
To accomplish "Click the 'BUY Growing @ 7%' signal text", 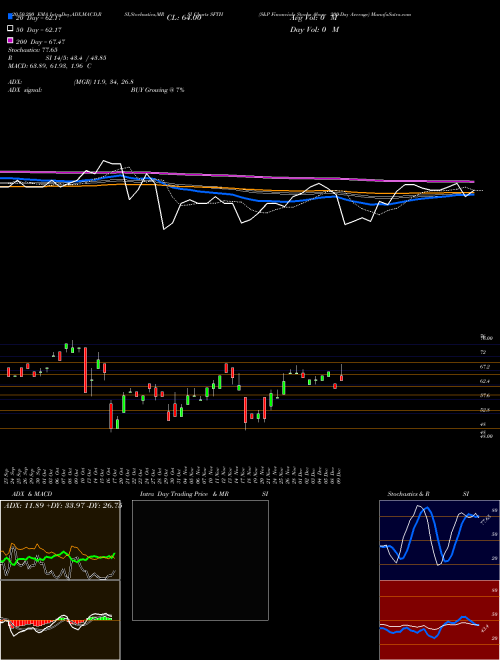I will (157, 90).
